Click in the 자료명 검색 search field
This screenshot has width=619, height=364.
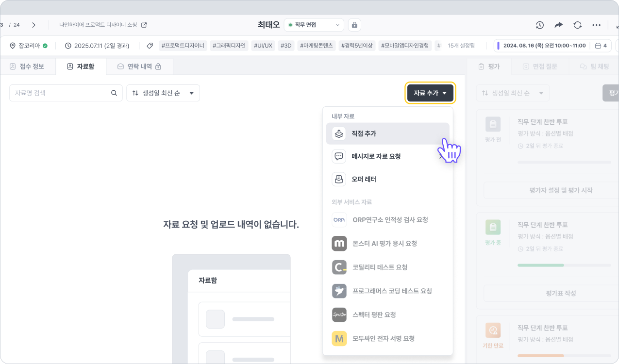click(66, 93)
